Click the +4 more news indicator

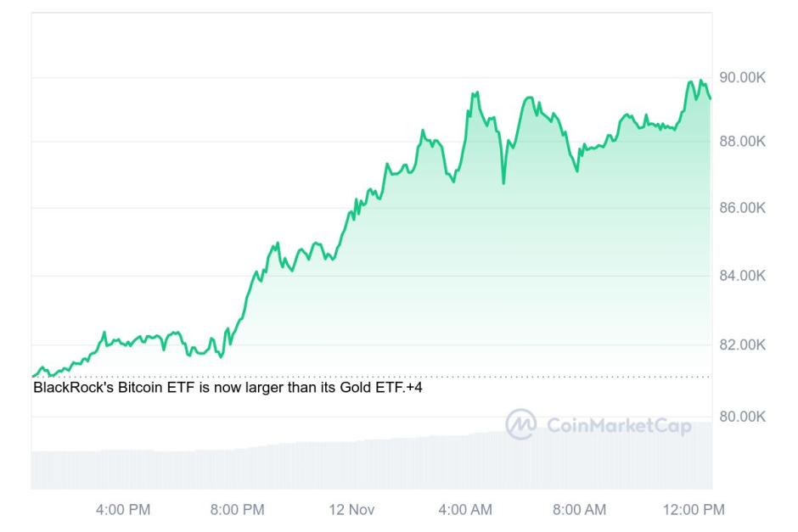click(413, 388)
